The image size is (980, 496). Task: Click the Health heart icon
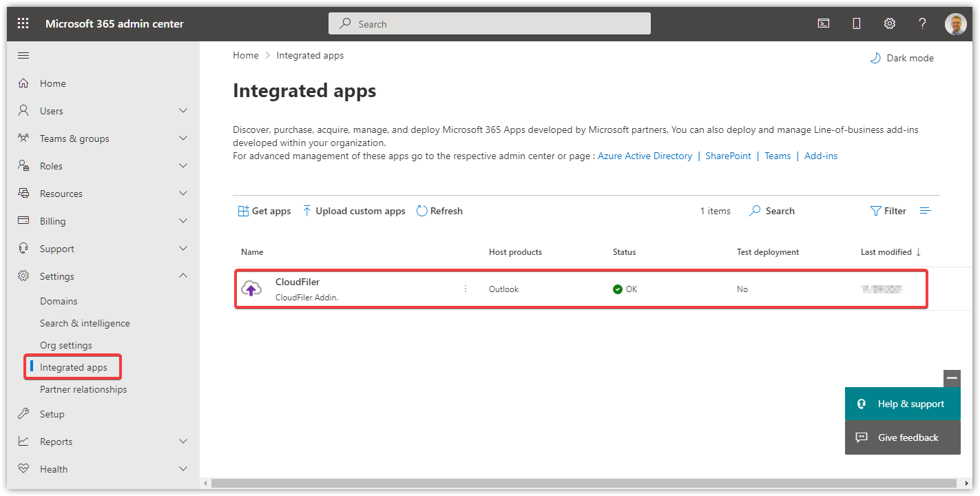pos(23,468)
